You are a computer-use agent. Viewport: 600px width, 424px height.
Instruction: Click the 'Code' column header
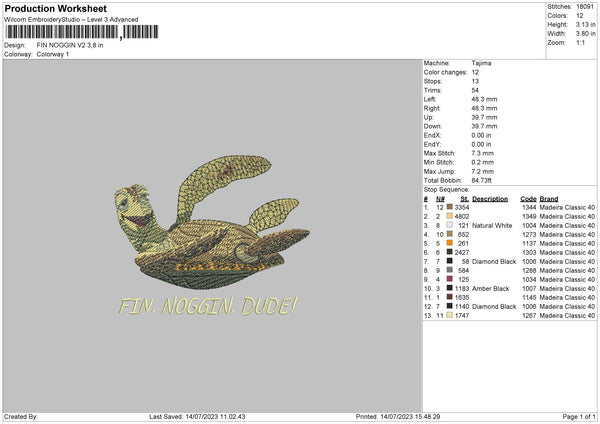point(528,199)
